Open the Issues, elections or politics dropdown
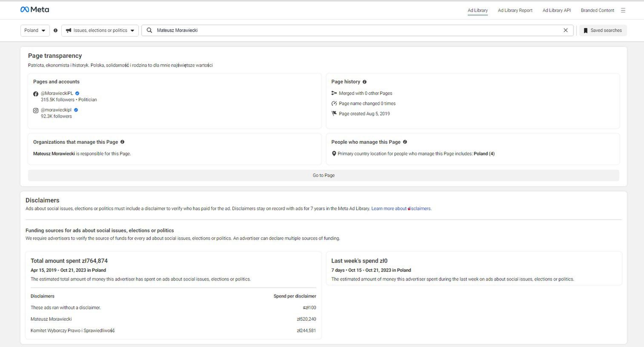Viewport: 644px width, 347px height. coord(100,30)
